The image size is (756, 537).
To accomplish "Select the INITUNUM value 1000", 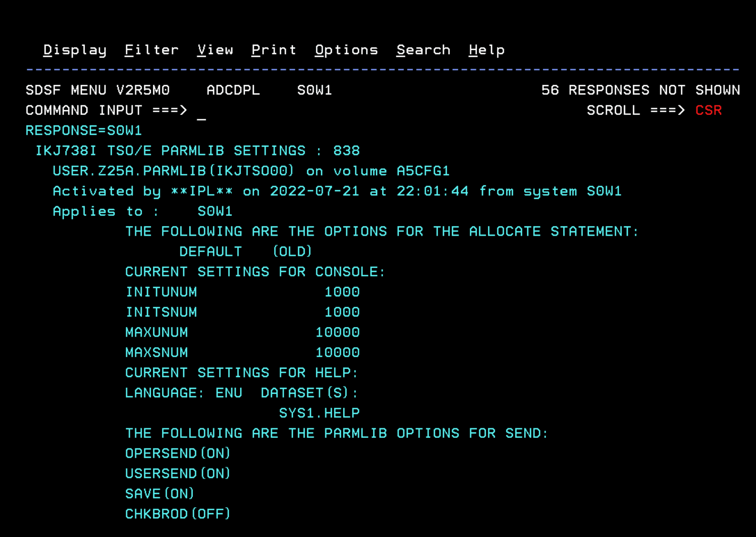I will tap(341, 292).
